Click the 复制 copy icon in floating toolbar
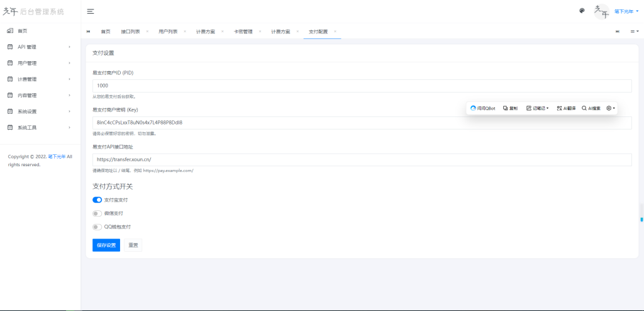The height and width of the screenshot is (311, 644). coord(506,108)
